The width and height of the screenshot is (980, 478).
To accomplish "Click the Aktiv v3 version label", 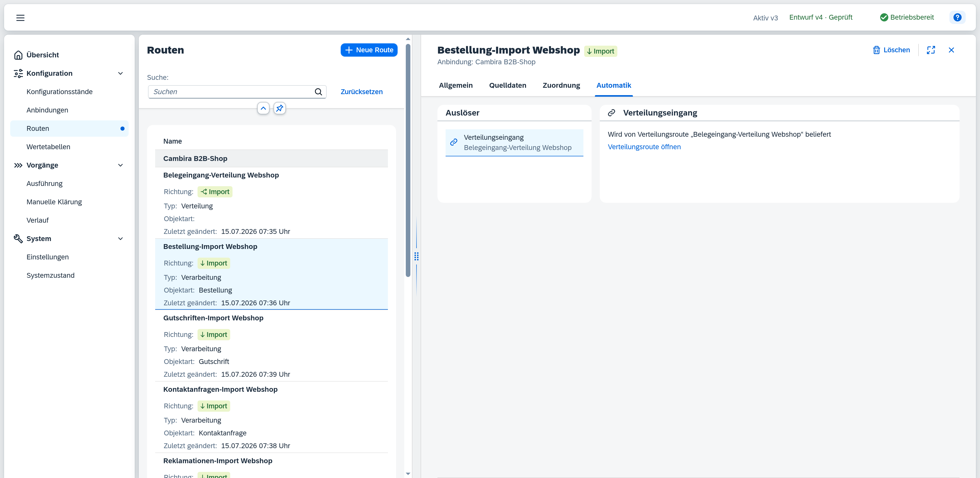I will pyautogui.click(x=765, y=18).
